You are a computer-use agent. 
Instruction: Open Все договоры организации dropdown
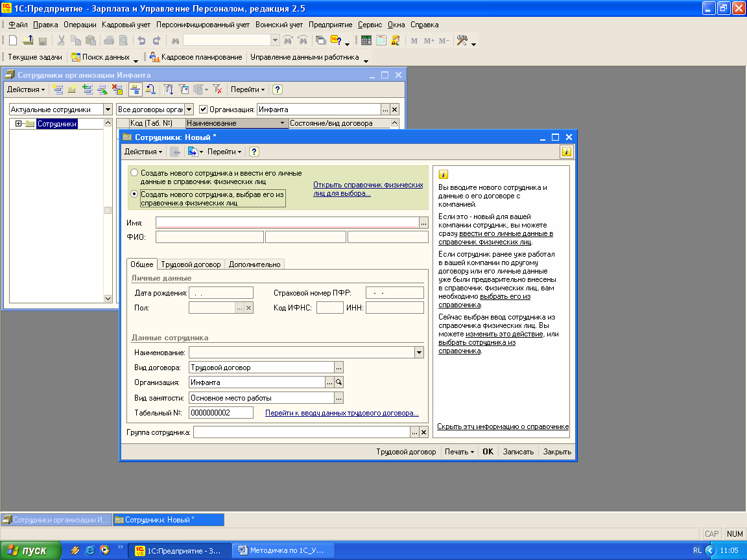click(189, 110)
